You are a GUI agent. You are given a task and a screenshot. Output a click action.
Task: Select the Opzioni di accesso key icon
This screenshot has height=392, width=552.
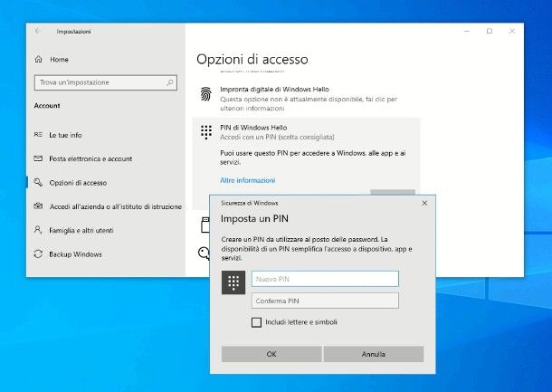pos(38,183)
